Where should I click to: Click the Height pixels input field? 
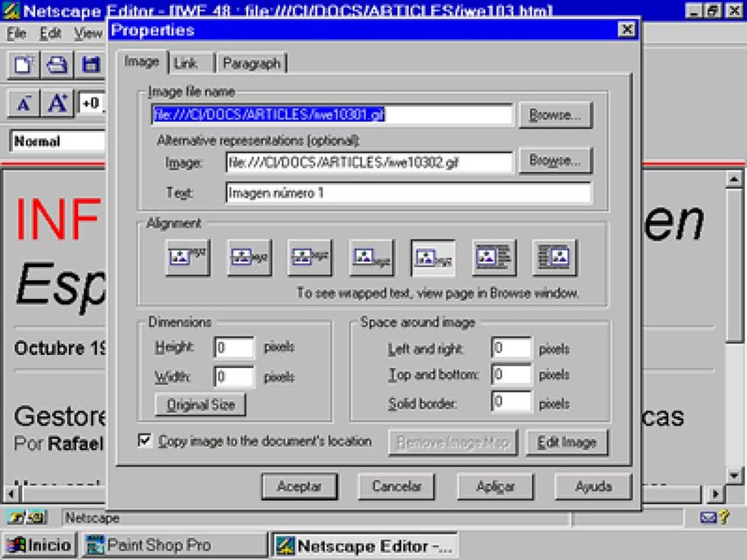234,348
